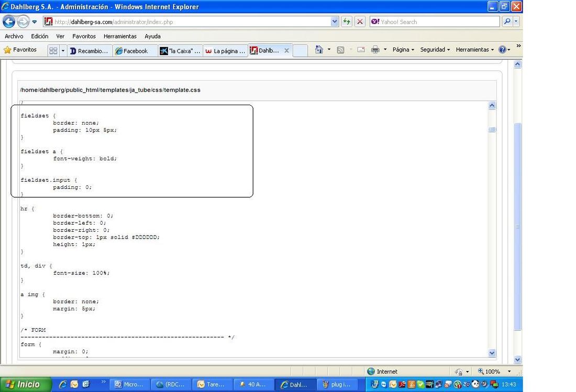Click the address bar URL field
The height and width of the screenshot is (392, 576).
pos(187,21)
